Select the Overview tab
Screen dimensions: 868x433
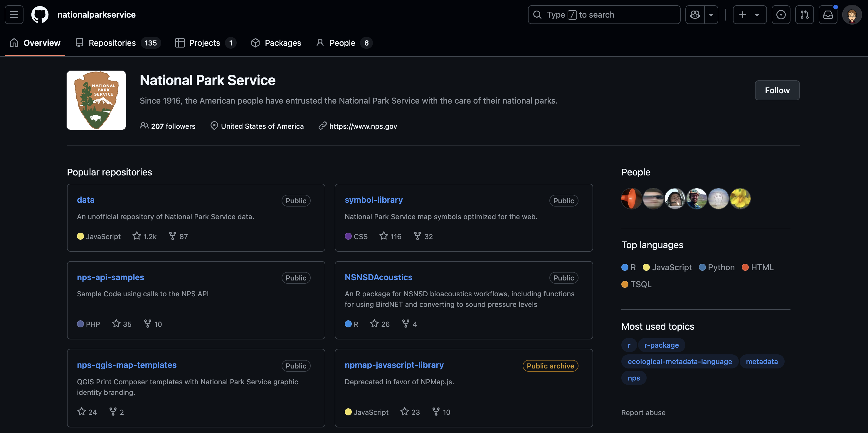pyautogui.click(x=35, y=43)
